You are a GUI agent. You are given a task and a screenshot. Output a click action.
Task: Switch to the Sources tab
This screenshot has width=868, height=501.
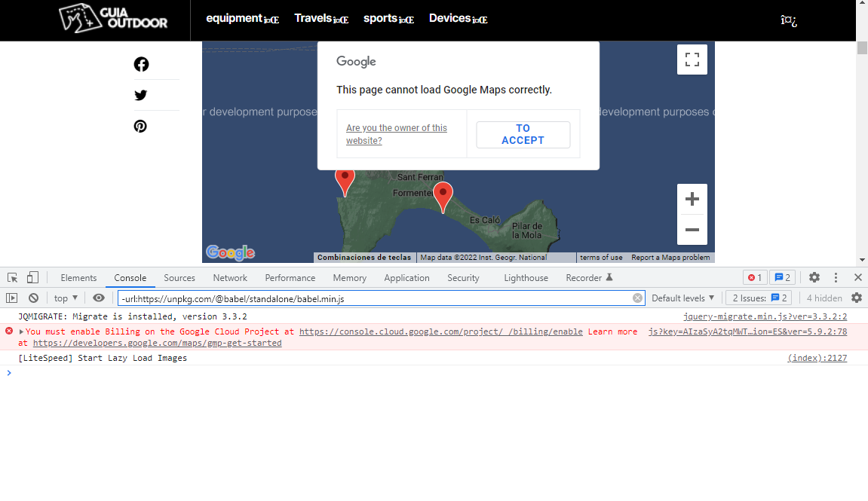pos(179,277)
